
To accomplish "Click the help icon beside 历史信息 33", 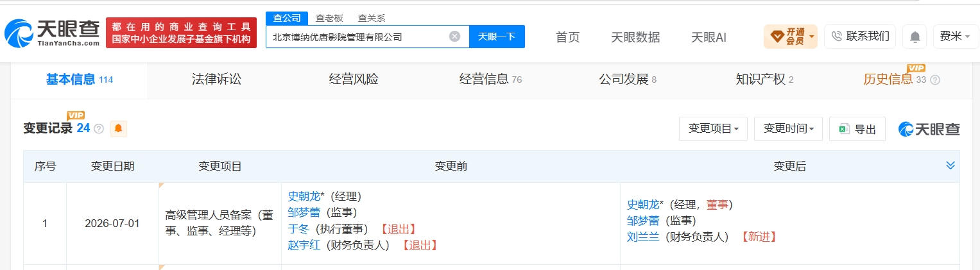I will (935, 80).
